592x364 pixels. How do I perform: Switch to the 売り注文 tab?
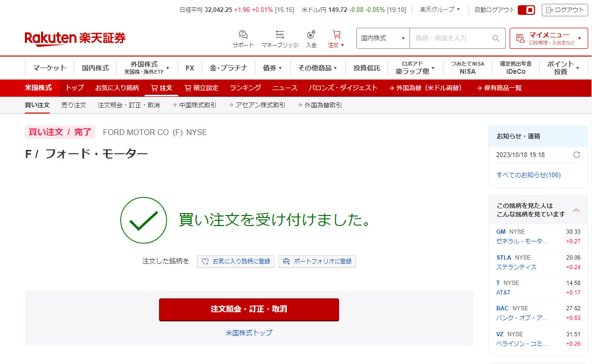[73, 105]
